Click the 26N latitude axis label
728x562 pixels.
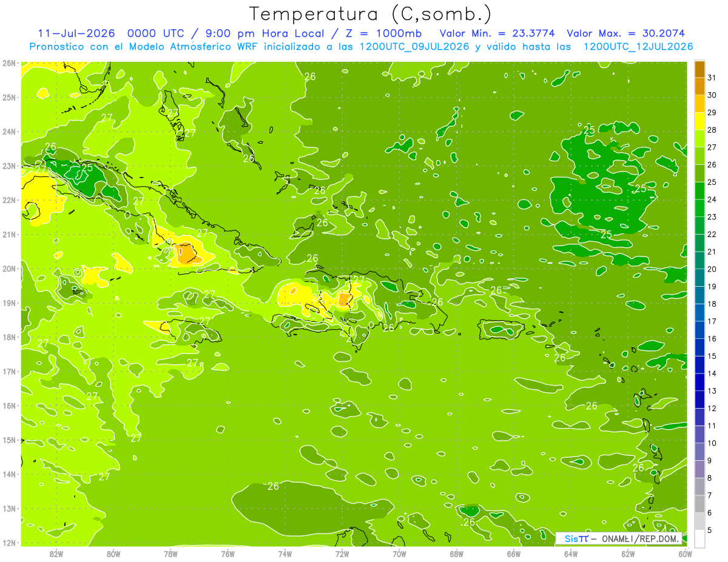point(9,63)
